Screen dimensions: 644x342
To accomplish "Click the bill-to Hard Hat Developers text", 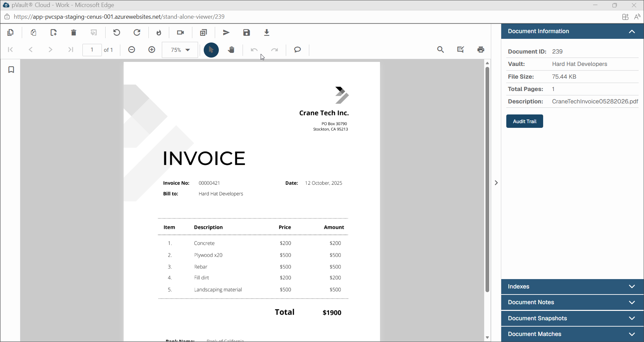I will click(221, 194).
